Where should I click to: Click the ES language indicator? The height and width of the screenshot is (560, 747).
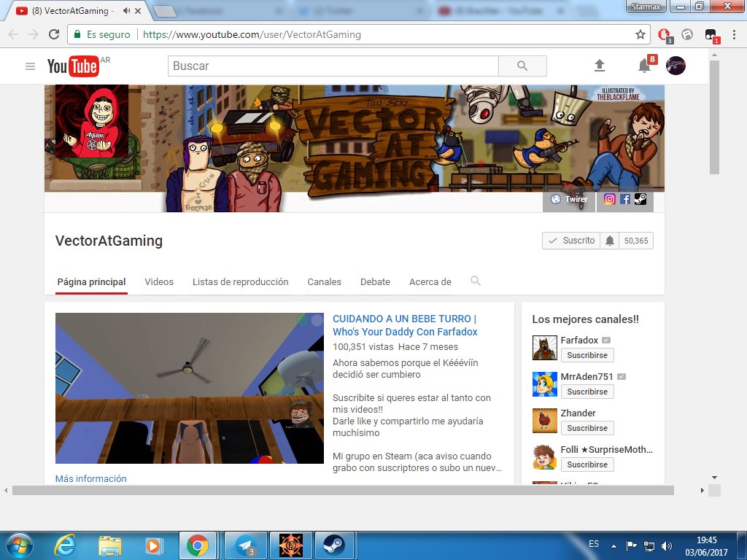click(594, 544)
